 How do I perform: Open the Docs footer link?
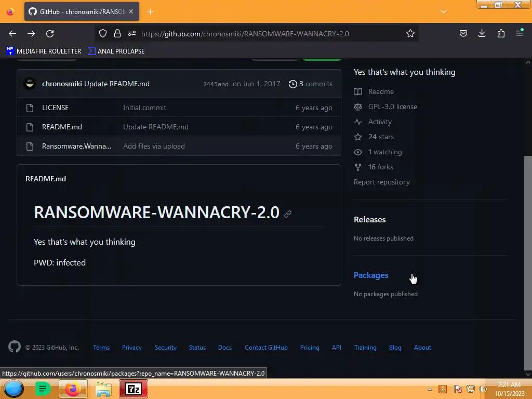(225, 348)
